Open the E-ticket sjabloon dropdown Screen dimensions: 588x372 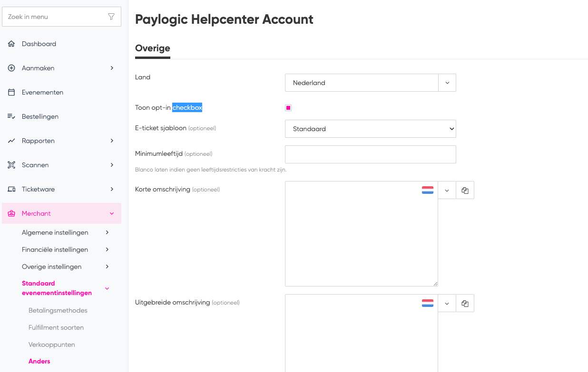coord(371,129)
